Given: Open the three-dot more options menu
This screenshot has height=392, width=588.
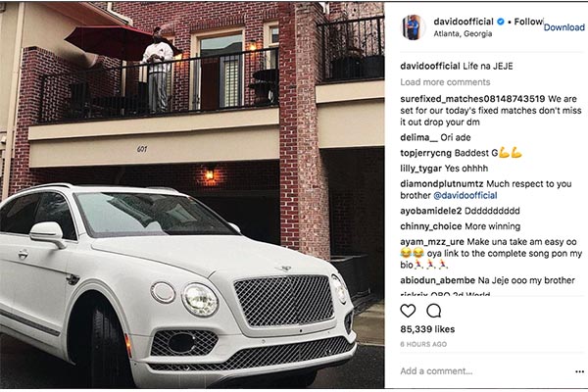Looking at the screenshot, I should pos(579,371).
